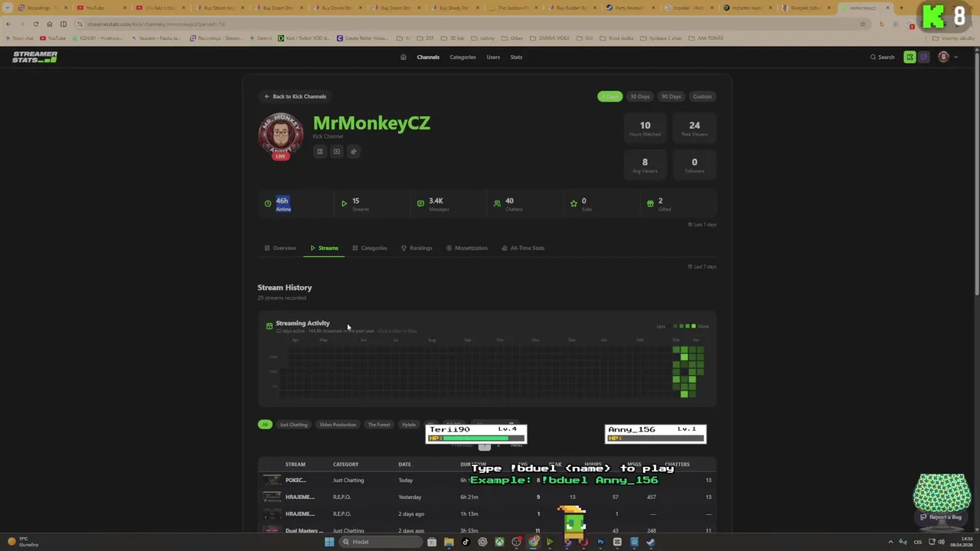
Task: Click the Streaming Activity calendar icon
Action: pyautogui.click(x=269, y=326)
